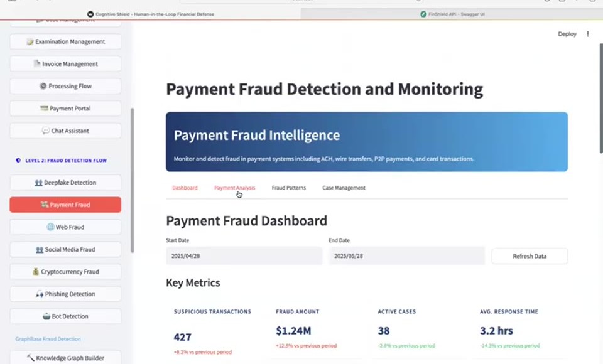Open the End Date picker field

click(406, 256)
